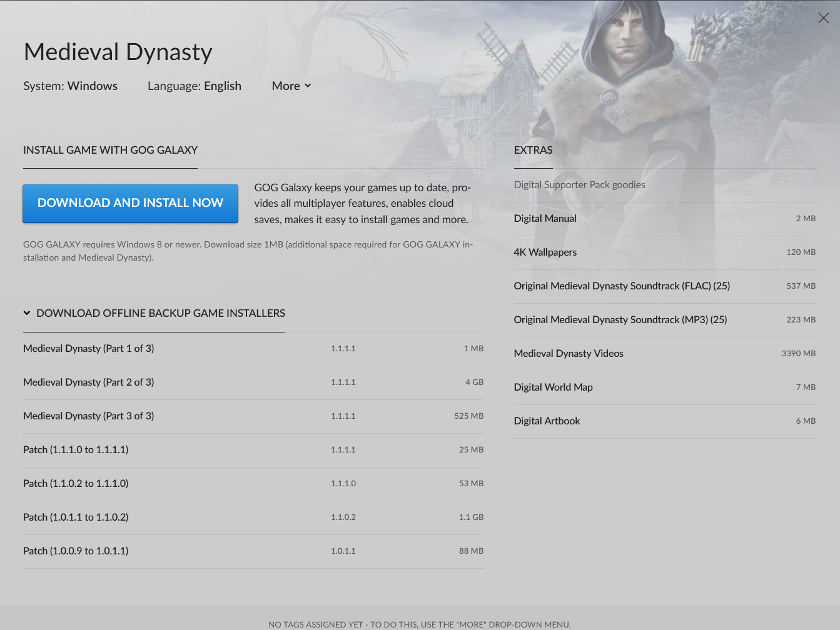
Task: Download the FLAC soundtrack extra
Action: click(x=665, y=286)
